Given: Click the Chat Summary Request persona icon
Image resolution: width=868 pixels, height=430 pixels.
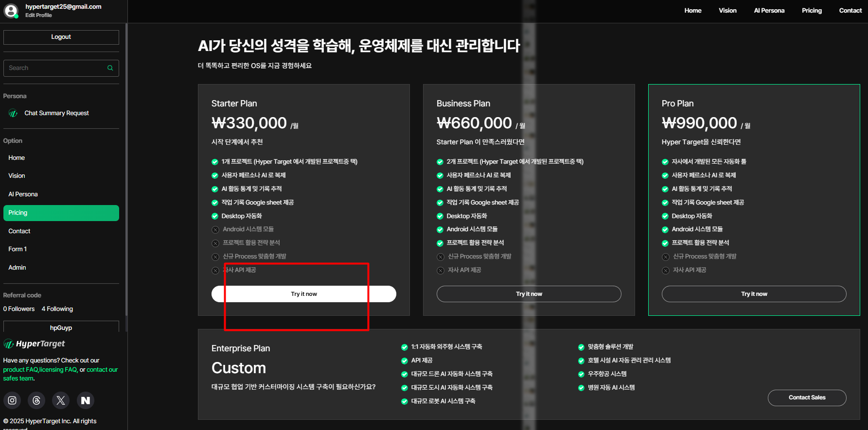Looking at the screenshot, I should [13, 113].
